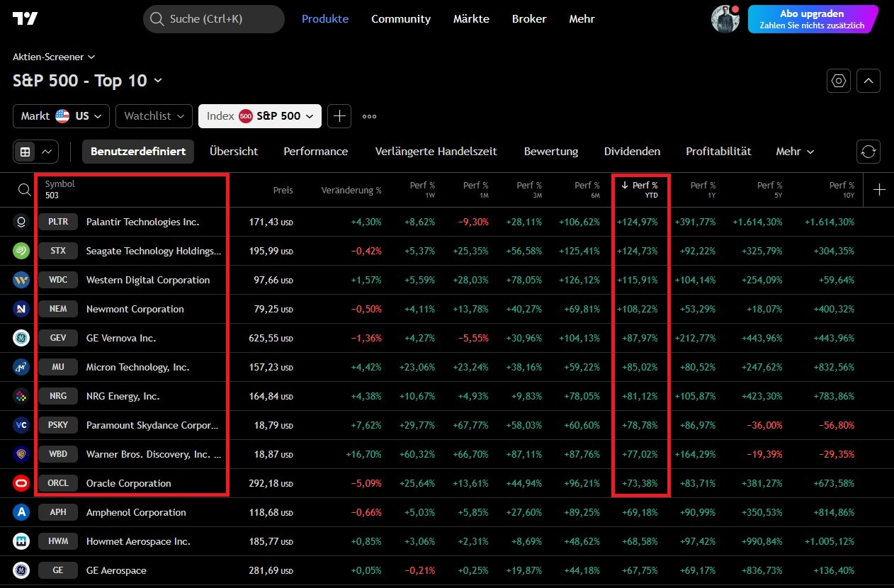Switch to chart view layout icon
The width and height of the screenshot is (894, 588).
tap(47, 152)
